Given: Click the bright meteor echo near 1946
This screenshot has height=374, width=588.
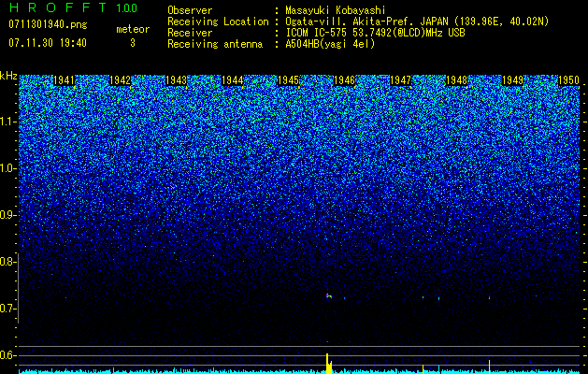Looking at the screenshot, I should pyautogui.click(x=329, y=296).
